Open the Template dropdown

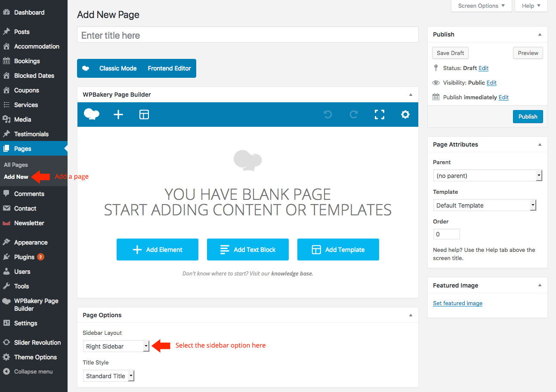[485, 205]
